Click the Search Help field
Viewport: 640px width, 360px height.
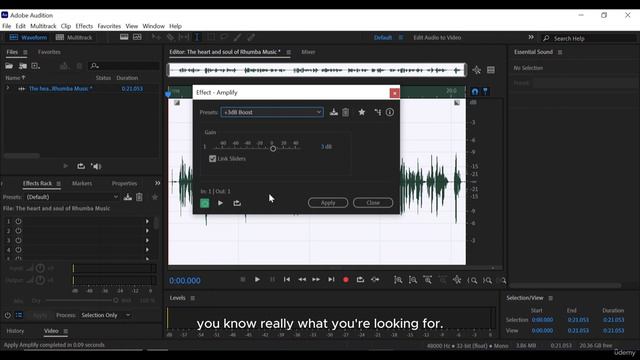click(x=590, y=38)
